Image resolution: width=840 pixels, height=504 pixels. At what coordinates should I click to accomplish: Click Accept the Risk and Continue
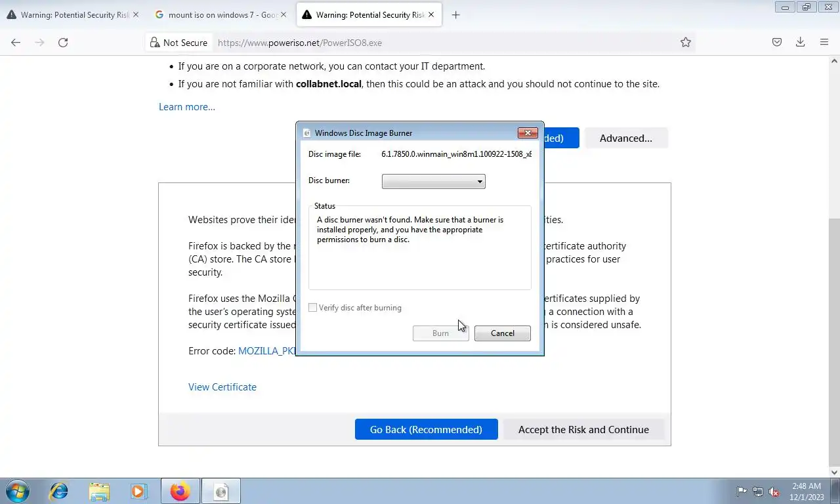[x=583, y=429]
